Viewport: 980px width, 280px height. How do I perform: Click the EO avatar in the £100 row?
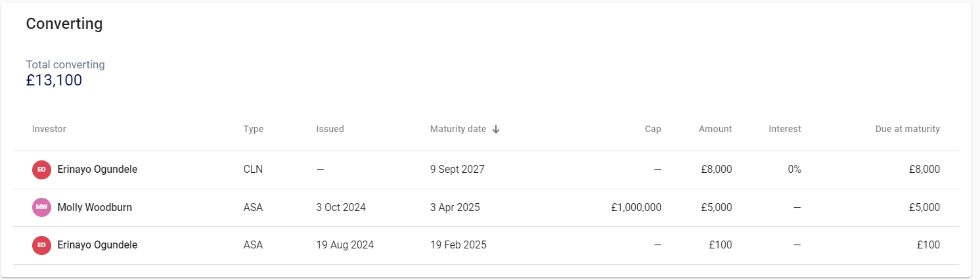(41, 245)
